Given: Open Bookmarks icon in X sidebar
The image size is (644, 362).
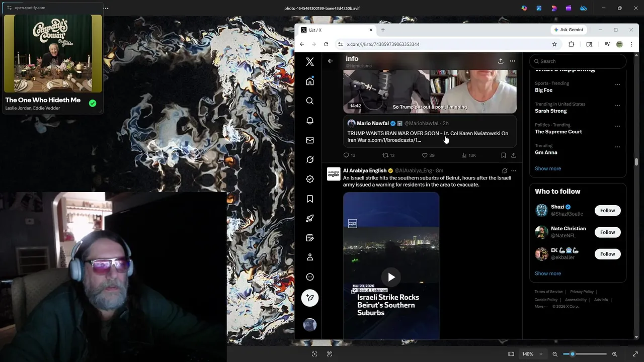Looking at the screenshot, I should click(310, 199).
